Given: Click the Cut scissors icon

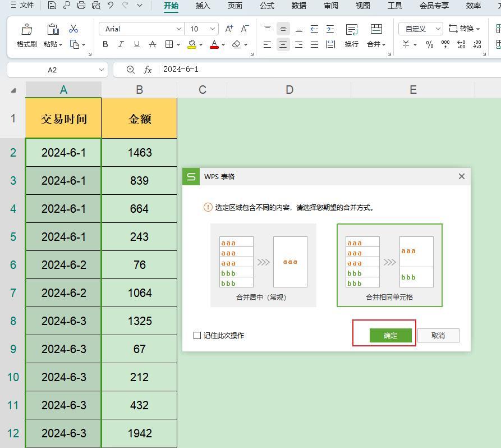Looking at the screenshot, I should pyautogui.click(x=73, y=29).
